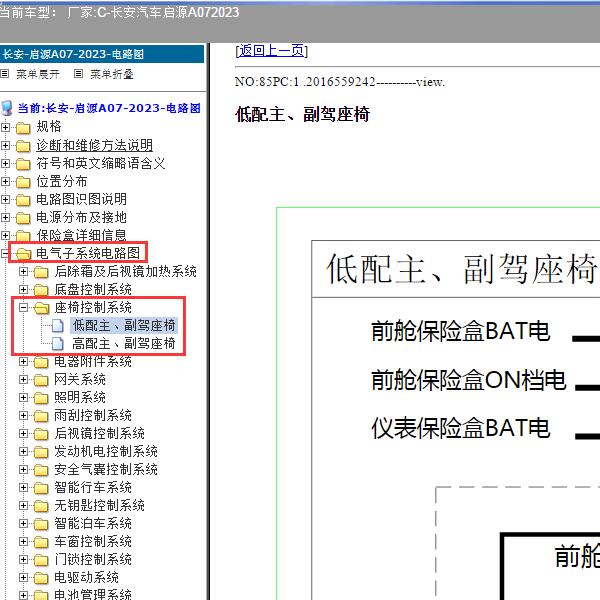
Task: Click the 菜单折叠 collapse-all icon
Action: (78, 73)
